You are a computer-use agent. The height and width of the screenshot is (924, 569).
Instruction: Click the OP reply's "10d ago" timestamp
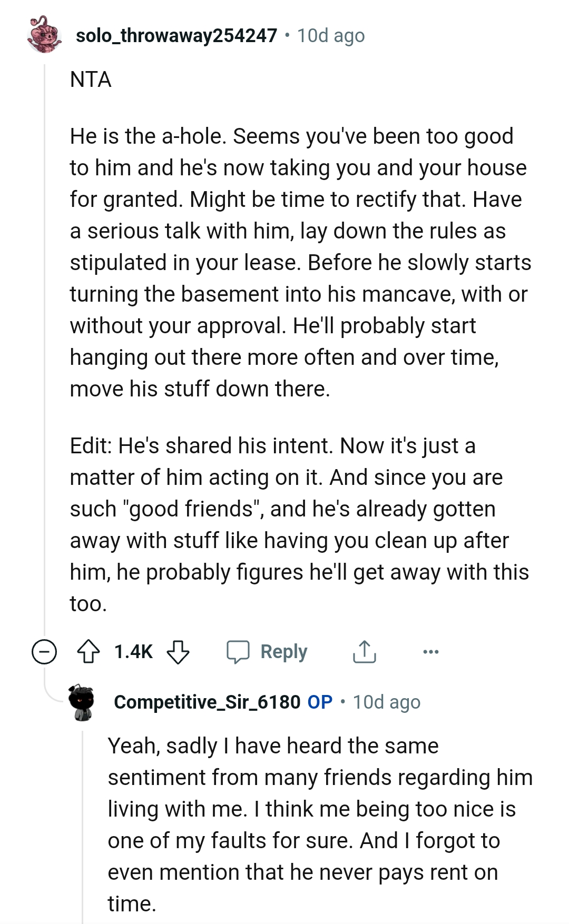pyautogui.click(x=387, y=702)
